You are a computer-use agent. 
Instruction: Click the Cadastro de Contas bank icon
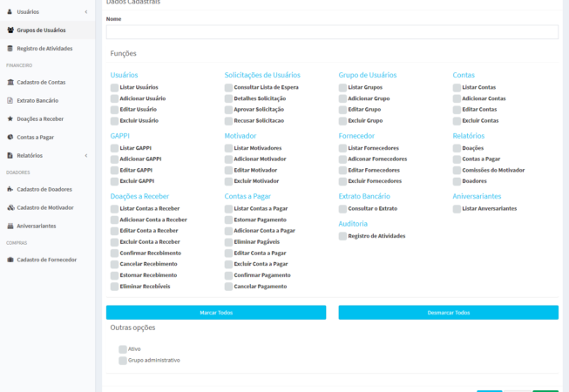tap(10, 82)
